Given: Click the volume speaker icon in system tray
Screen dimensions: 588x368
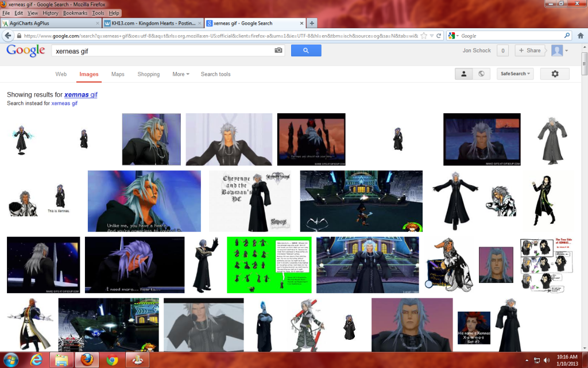Looking at the screenshot, I should pyautogui.click(x=547, y=361).
